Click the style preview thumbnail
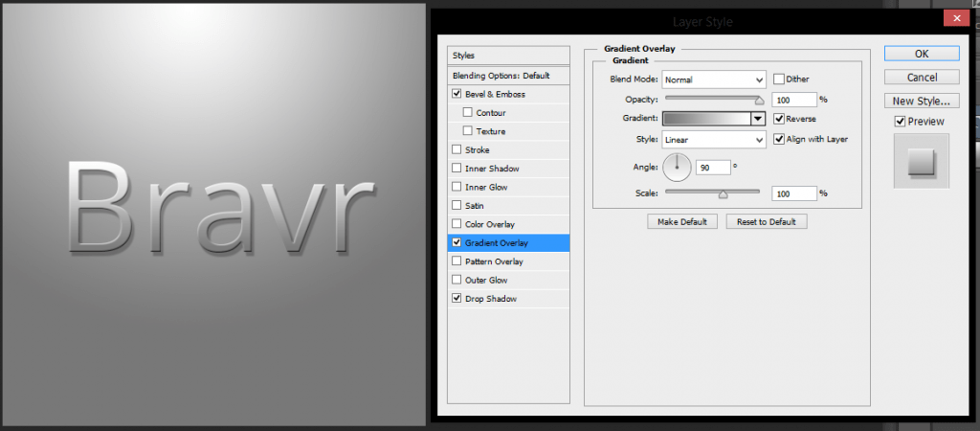The image size is (980, 431). pyautogui.click(x=922, y=161)
